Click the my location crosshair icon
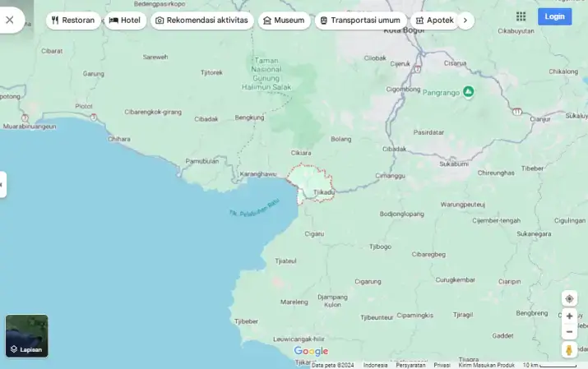Screen dimensions: 588x369 (569, 298)
